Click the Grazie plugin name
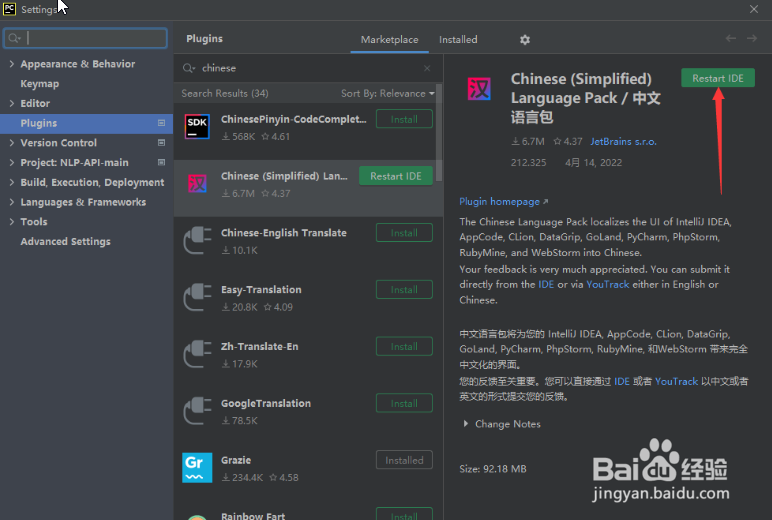 236,460
